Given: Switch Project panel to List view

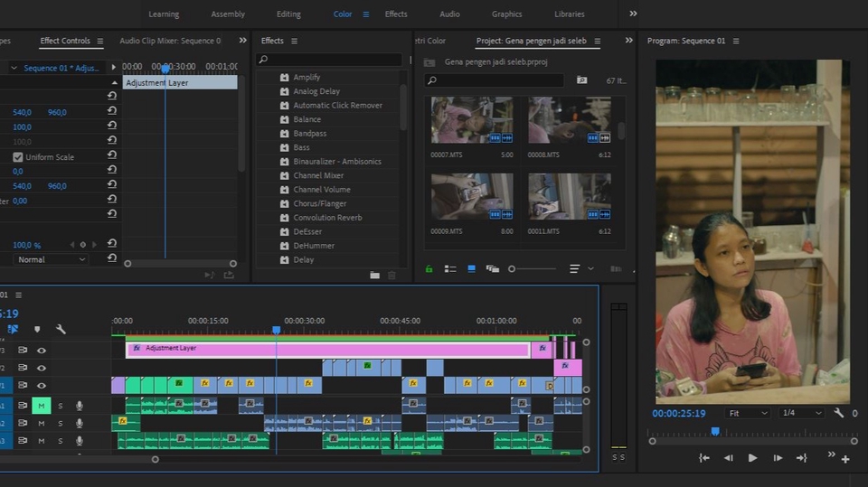Looking at the screenshot, I should click(450, 269).
